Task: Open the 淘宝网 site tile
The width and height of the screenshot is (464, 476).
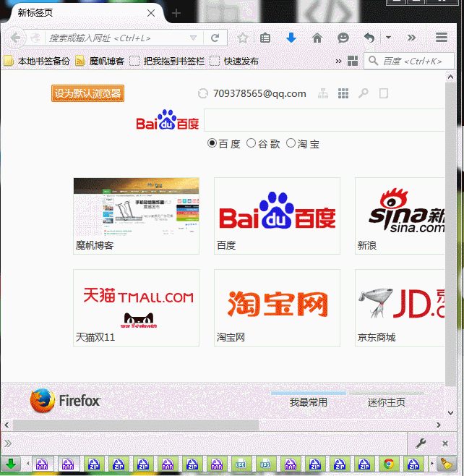Action: point(278,307)
